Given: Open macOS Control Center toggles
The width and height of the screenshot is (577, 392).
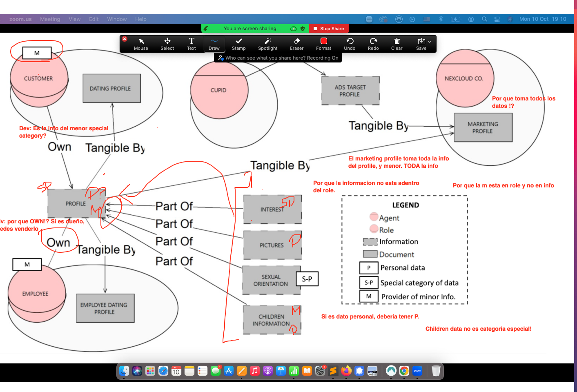Looking at the screenshot, I should coord(497,19).
